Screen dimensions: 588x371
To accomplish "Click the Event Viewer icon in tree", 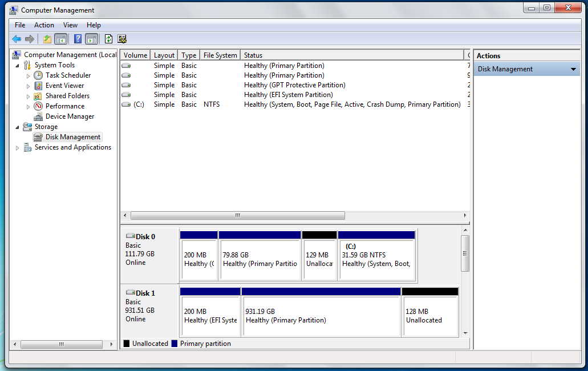I will pos(38,86).
